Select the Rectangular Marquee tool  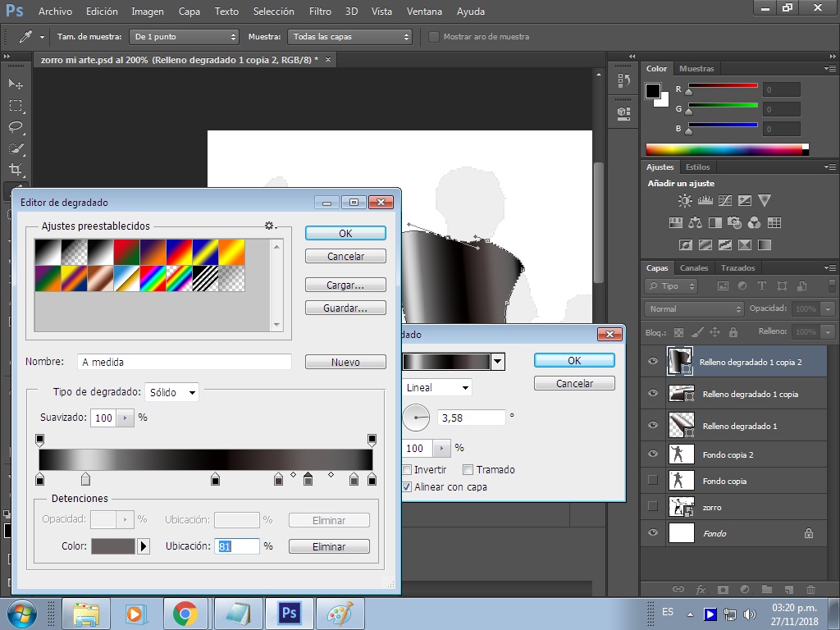point(16,106)
